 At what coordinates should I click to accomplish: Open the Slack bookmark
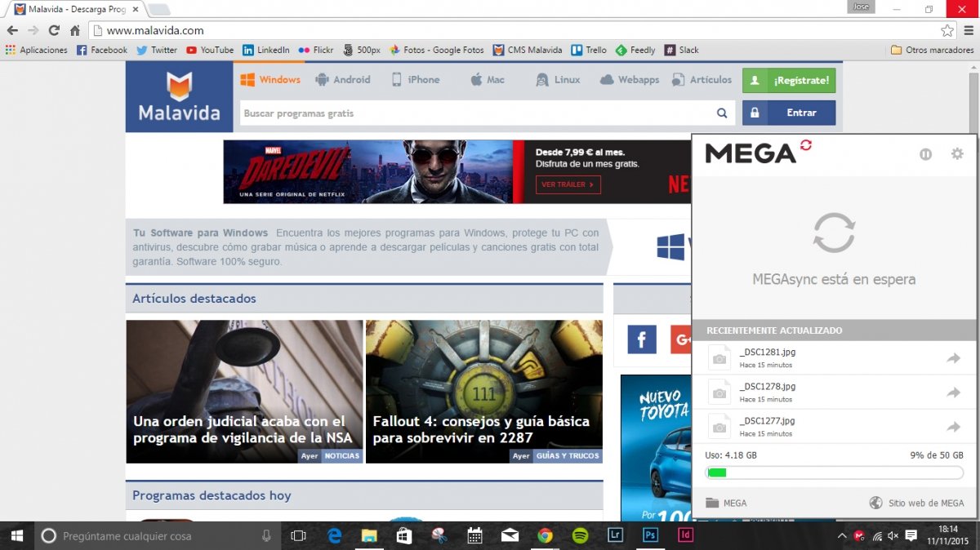(682, 50)
